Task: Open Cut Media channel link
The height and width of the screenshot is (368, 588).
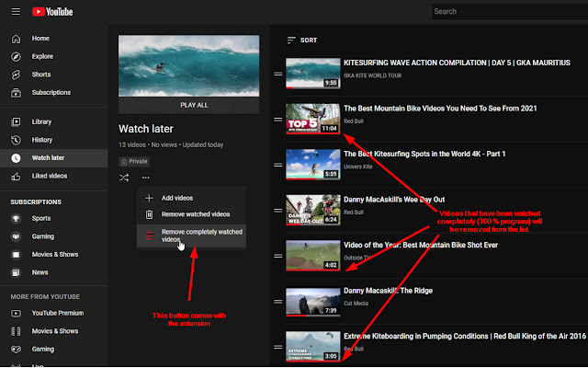Action: [x=356, y=304]
